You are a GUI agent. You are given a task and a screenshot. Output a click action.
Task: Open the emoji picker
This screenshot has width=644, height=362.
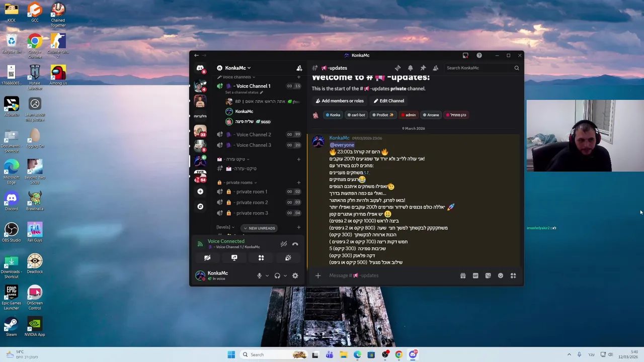501,276
